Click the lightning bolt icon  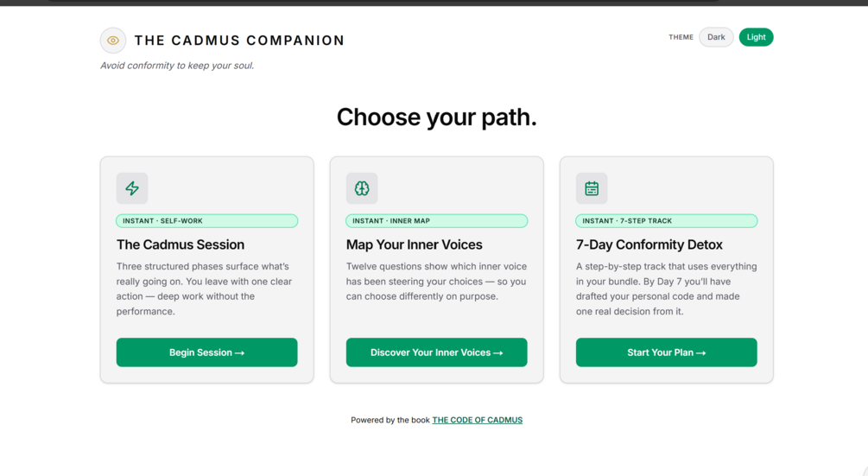click(132, 188)
